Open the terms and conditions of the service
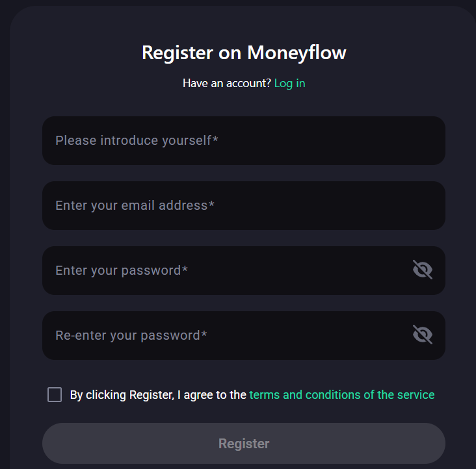This screenshot has height=469, width=476. (341, 394)
